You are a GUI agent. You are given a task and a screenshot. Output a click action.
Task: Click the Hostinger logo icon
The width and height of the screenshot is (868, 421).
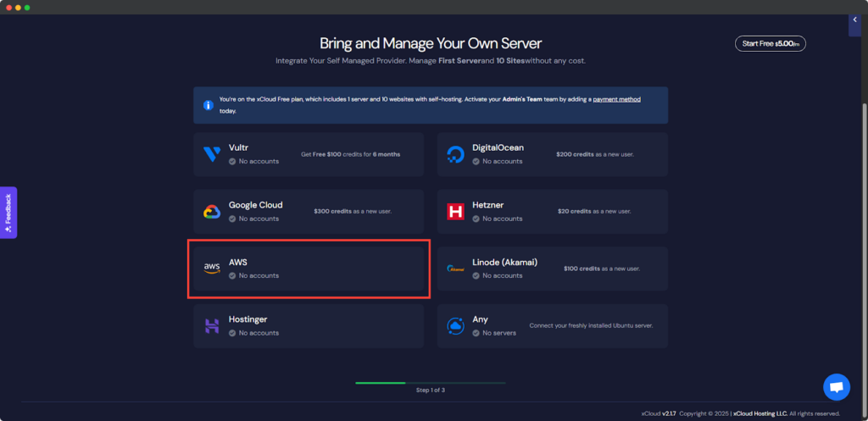click(x=212, y=326)
